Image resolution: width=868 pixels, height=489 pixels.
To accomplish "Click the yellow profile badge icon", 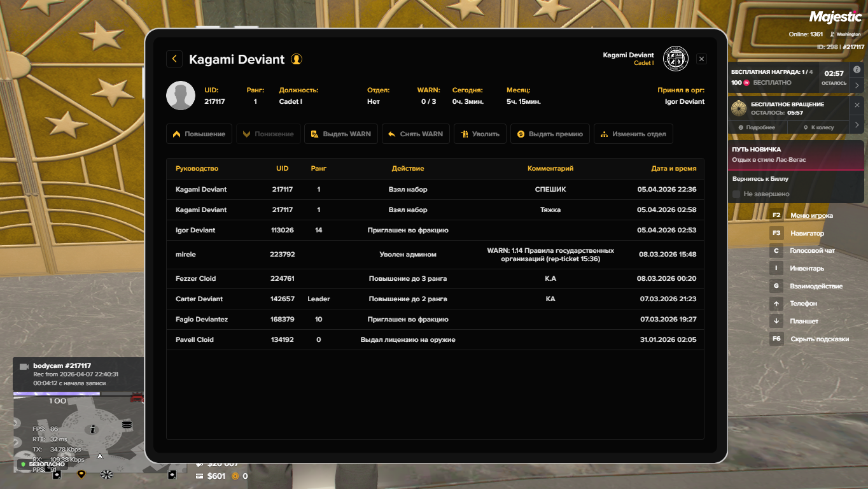I will coord(296,59).
